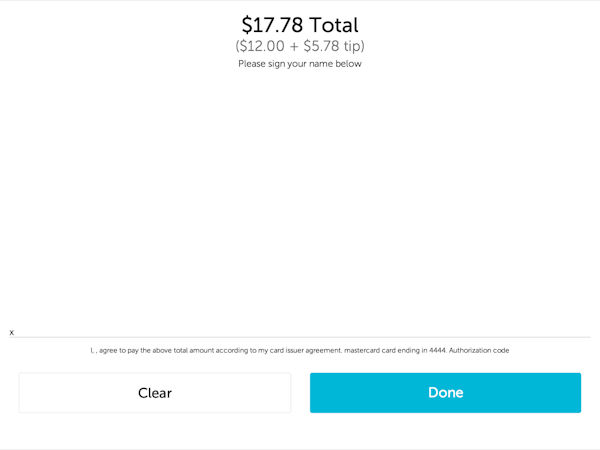This screenshot has width=600, height=450.
Task: Select the $5.78 tip amount
Action: click(x=321, y=46)
